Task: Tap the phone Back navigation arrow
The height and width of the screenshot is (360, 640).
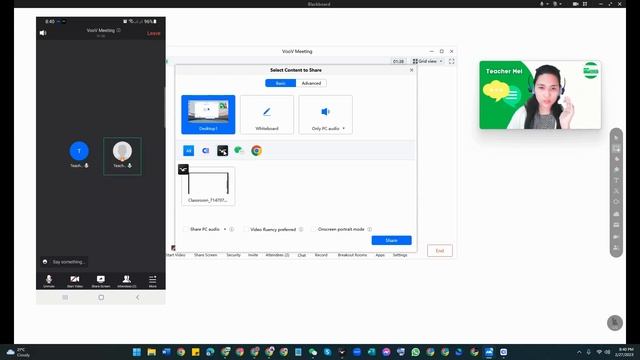Action: pos(138,298)
